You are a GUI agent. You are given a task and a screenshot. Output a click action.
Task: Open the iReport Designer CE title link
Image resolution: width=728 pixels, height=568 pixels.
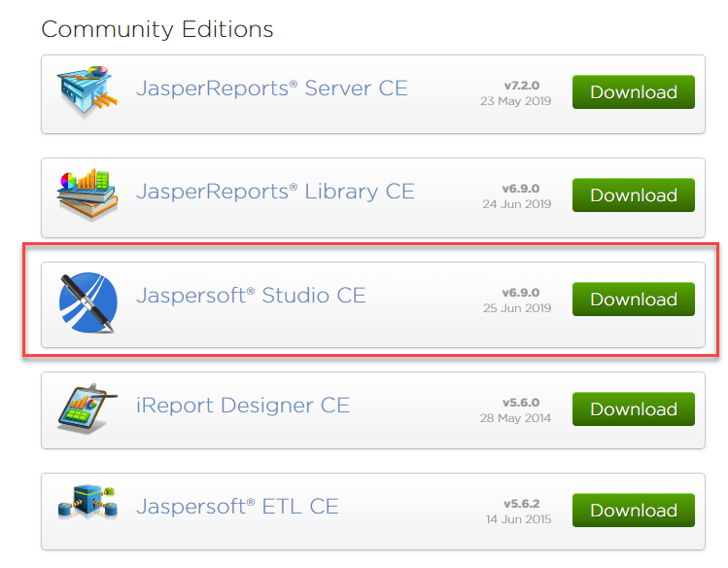[242, 406]
